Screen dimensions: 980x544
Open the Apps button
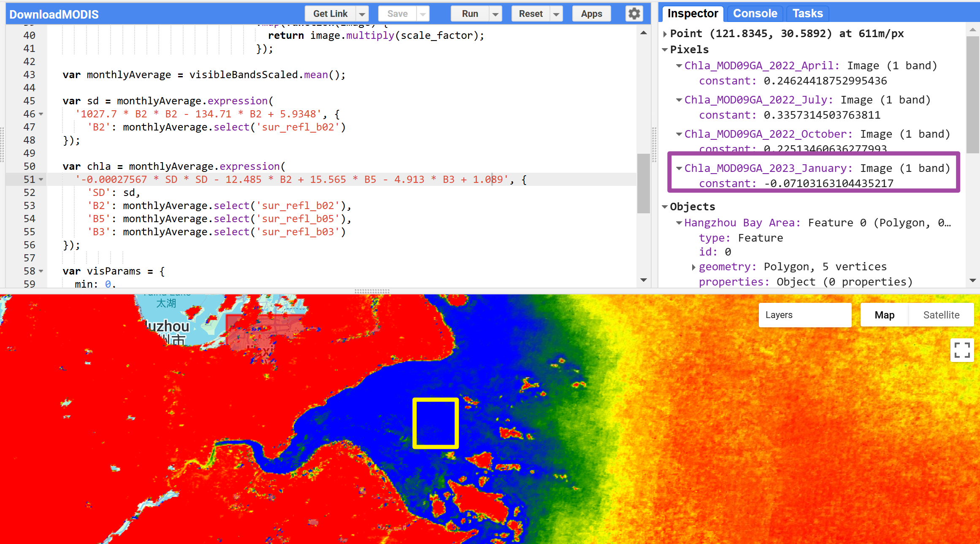[x=591, y=14]
